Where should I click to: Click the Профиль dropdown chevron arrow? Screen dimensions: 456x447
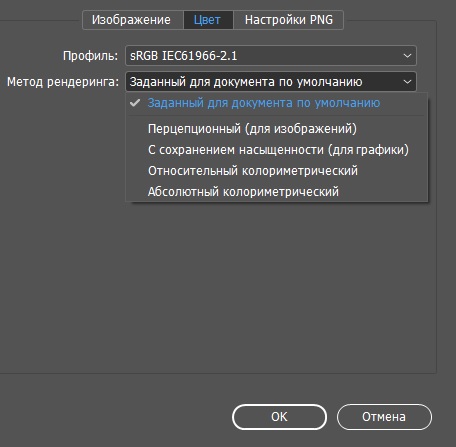(407, 56)
